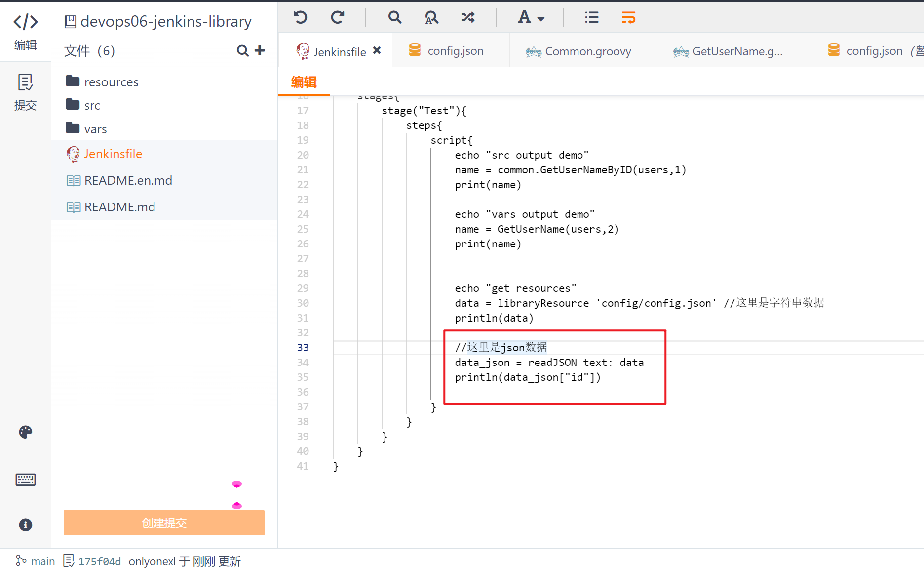
Task: Open commit 175f04d link
Action: [100, 561]
